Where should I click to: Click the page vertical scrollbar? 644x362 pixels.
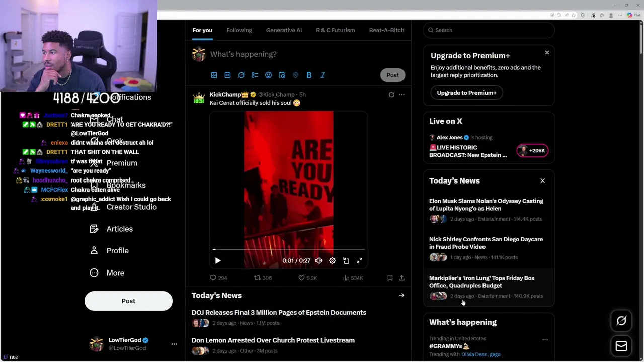click(641, 38)
